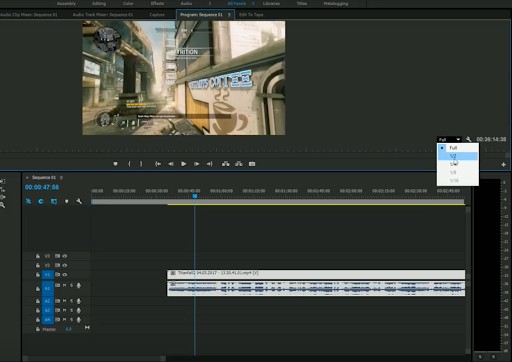Open the Capture tab
The height and width of the screenshot is (362, 512).
coord(157,15)
